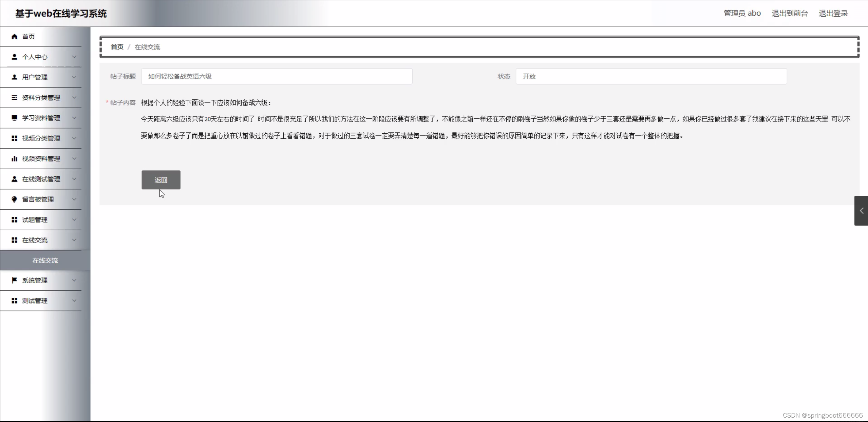This screenshot has height=422, width=868.
Task: Click the bar chart icon beside 视频资料管理
Action: pyautogui.click(x=14, y=159)
